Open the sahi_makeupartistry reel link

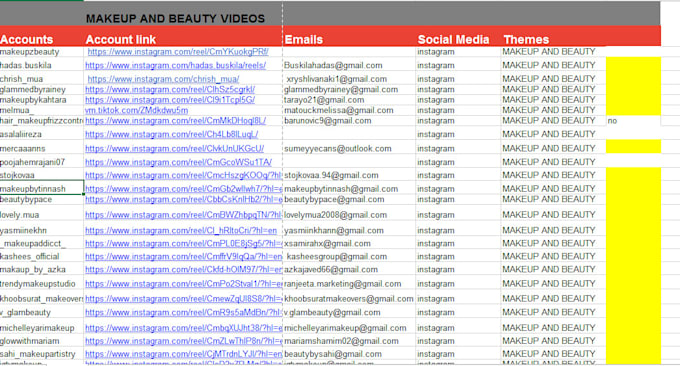(x=183, y=354)
